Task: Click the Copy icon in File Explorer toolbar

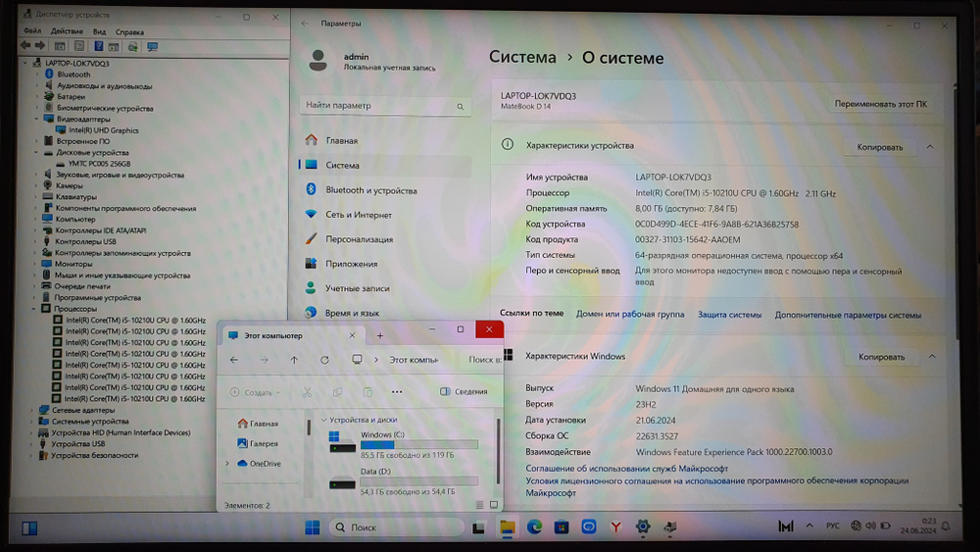Action: [x=337, y=392]
